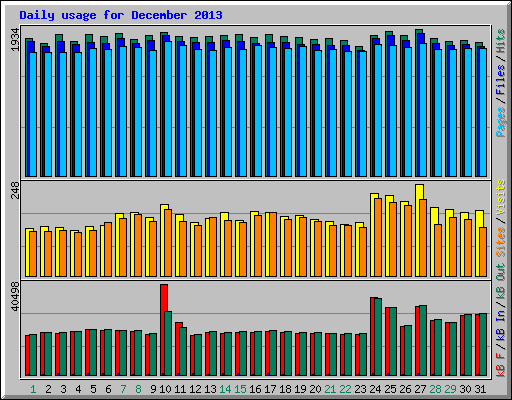Select day label 27 on the x-axis
Viewport: 512px width, 400px height.
(x=420, y=389)
